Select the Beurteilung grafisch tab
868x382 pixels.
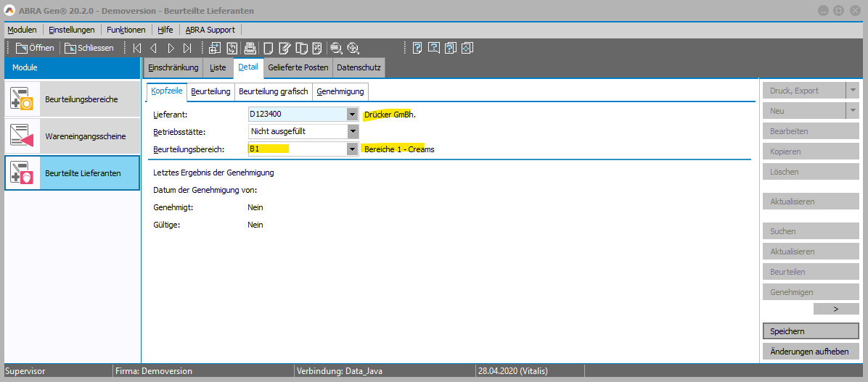tap(274, 91)
